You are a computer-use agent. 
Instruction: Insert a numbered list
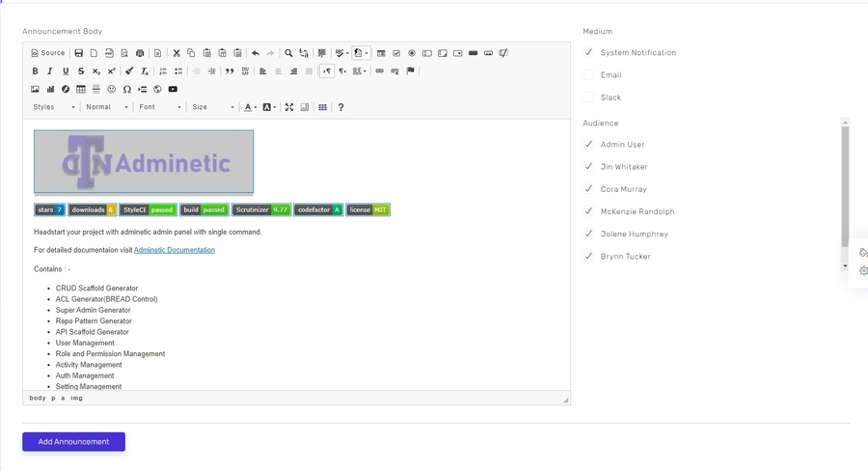pos(163,70)
